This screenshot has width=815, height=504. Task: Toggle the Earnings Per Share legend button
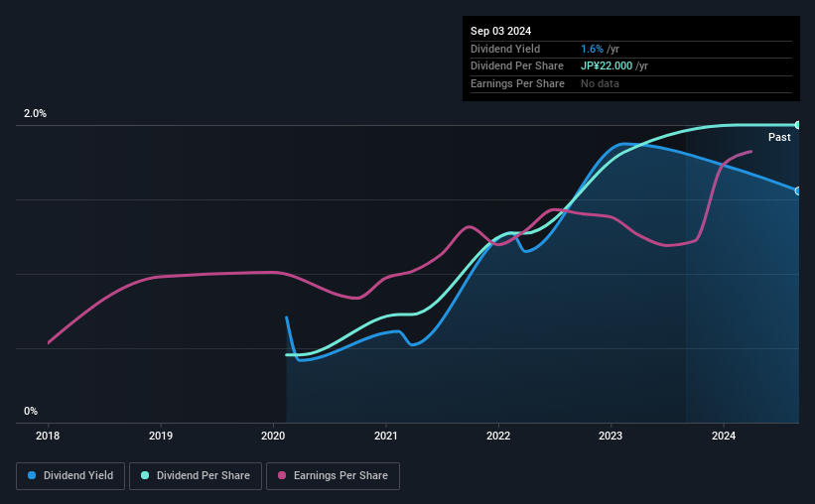(x=334, y=476)
